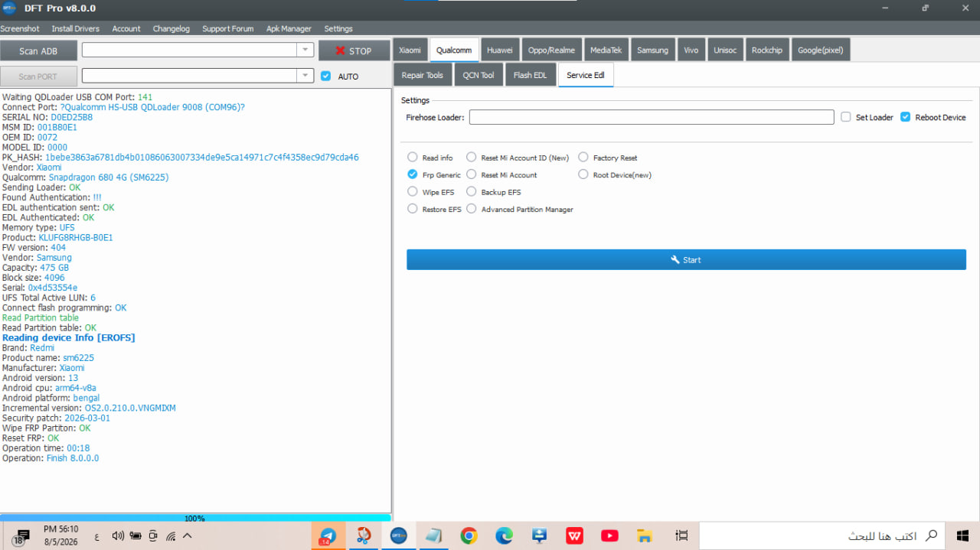This screenshot has height=550, width=980.
Task: Enable the Set Loader checkbox
Action: click(x=846, y=117)
